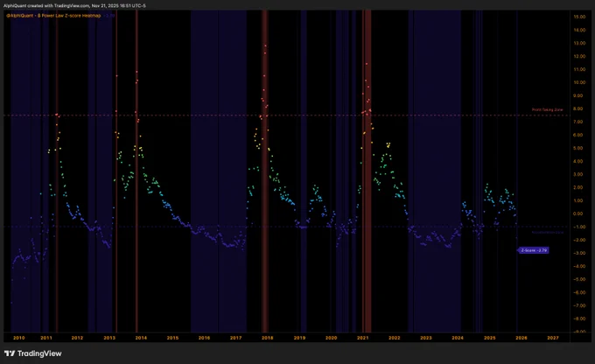595x364 pixels.
Task: Click the TradingView logo at bottom left
Action: (33, 353)
